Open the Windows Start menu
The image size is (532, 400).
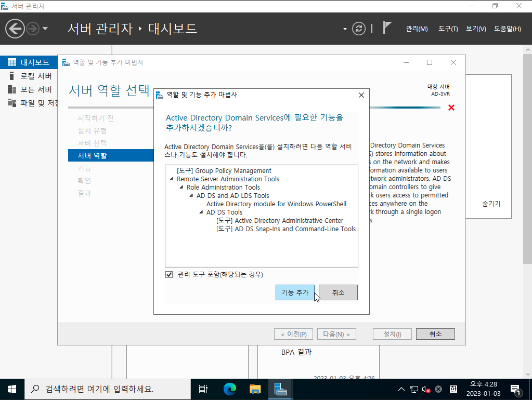[x=12, y=389]
